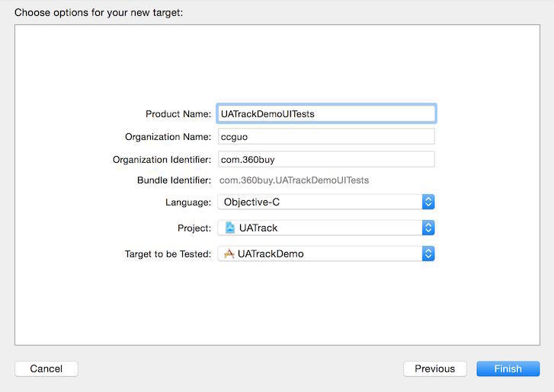The image size is (554, 392).
Task: Expand the UATrack project dropdown
Action: click(x=326, y=228)
